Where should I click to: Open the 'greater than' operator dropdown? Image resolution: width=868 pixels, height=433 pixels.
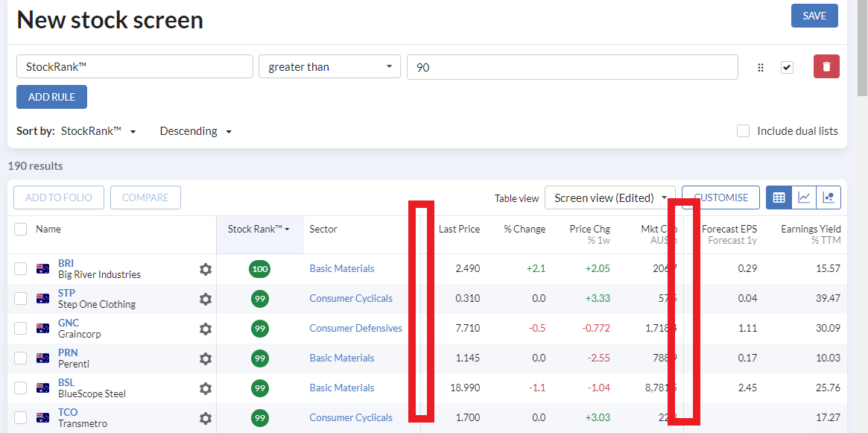point(330,67)
